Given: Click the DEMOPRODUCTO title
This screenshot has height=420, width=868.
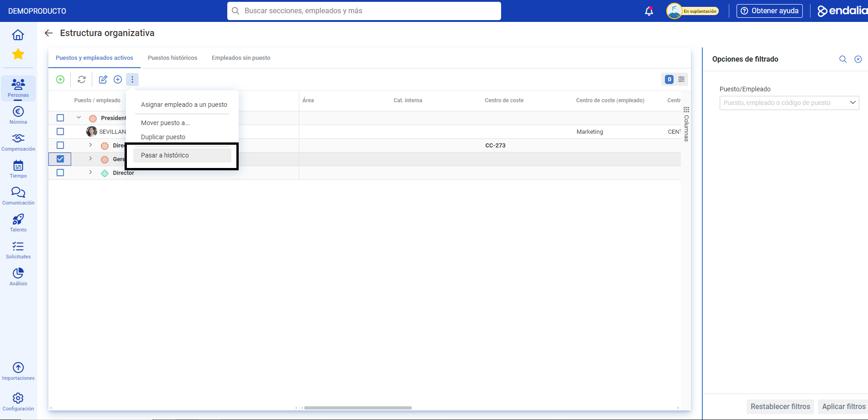Looking at the screenshot, I should [x=37, y=11].
